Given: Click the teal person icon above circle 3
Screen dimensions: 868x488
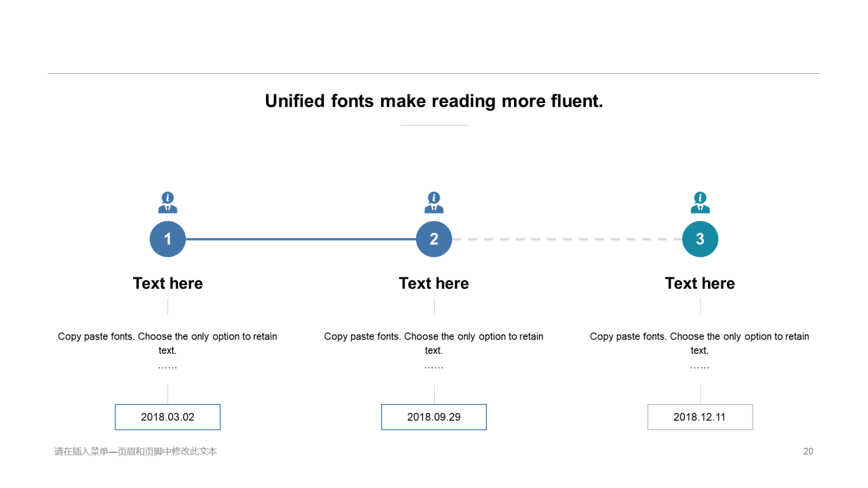Looking at the screenshot, I should click(x=700, y=203).
